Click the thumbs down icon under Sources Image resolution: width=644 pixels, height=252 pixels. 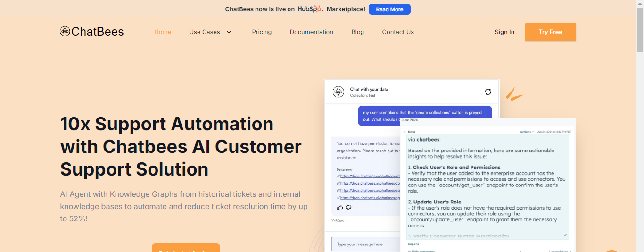coord(349,208)
